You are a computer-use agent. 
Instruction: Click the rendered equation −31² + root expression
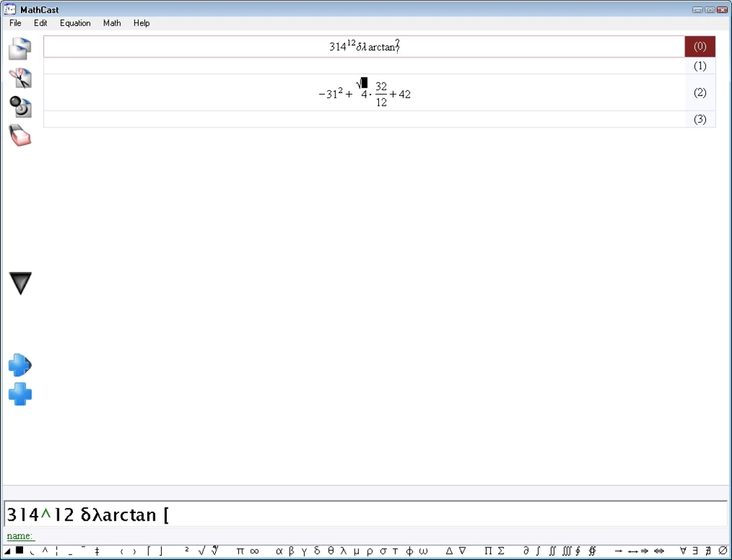point(364,93)
